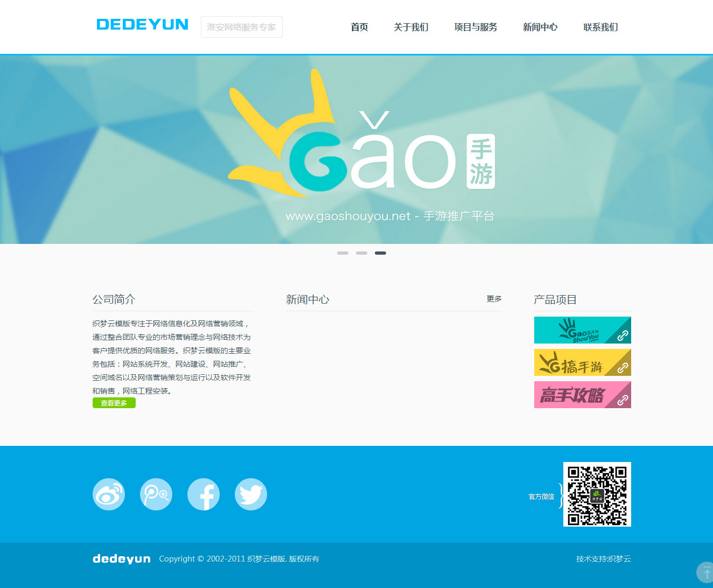Select the Twitter bird icon
Viewport: 713px width, 588px height.
click(250, 494)
